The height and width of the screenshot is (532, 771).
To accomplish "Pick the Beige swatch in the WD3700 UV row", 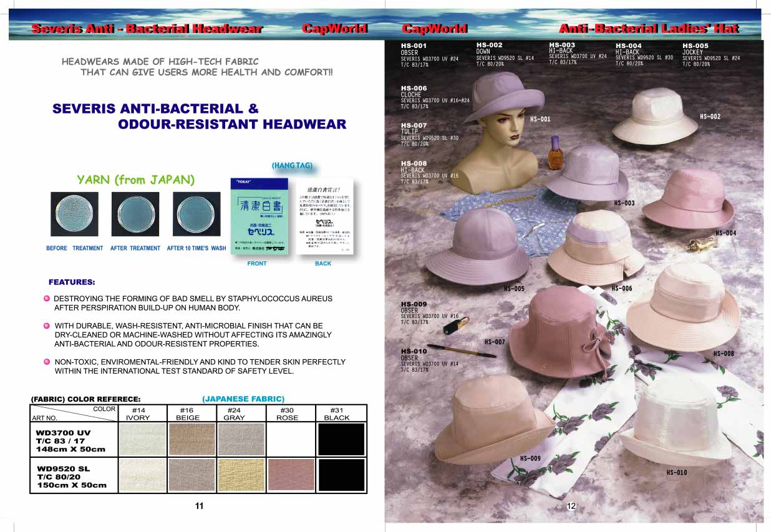I will click(x=192, y=439).
